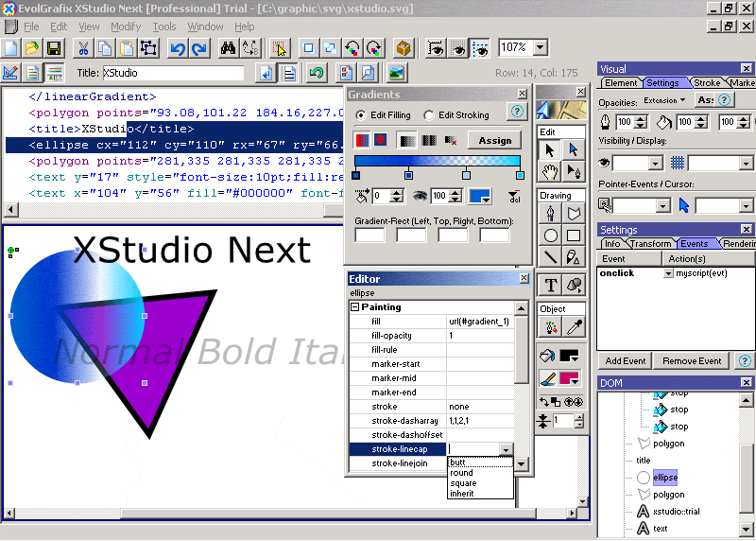Switch to the Transform tab in Settings panel

pos(650,244)
